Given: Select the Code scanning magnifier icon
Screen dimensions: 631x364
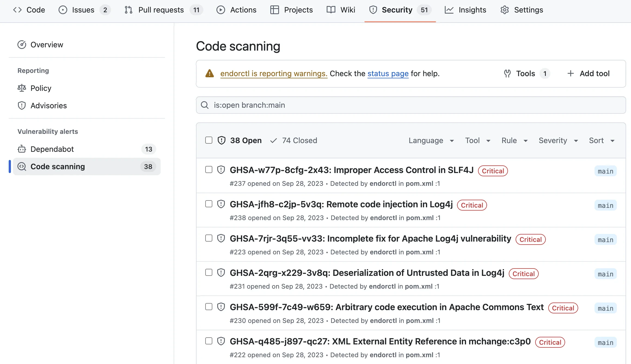Looking at the screenshot, I should (21, 166).
